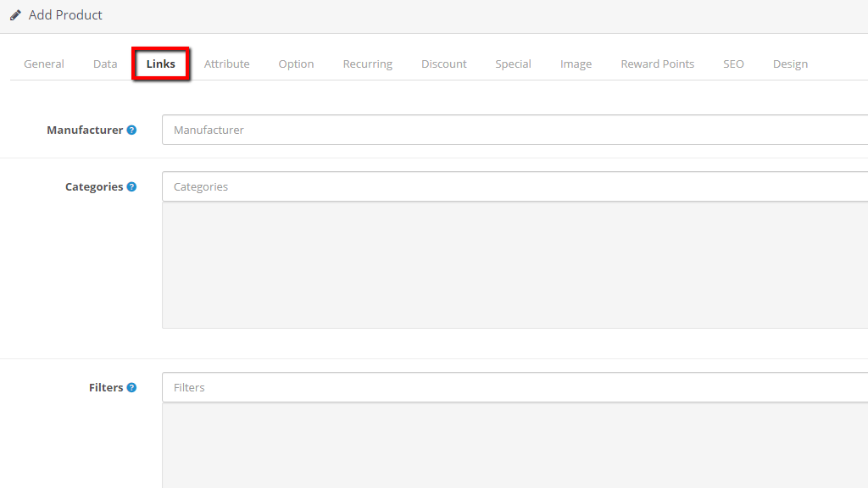868x488 pixels.
Task: Select the Reward Points tab
Action: coord(657,64)
